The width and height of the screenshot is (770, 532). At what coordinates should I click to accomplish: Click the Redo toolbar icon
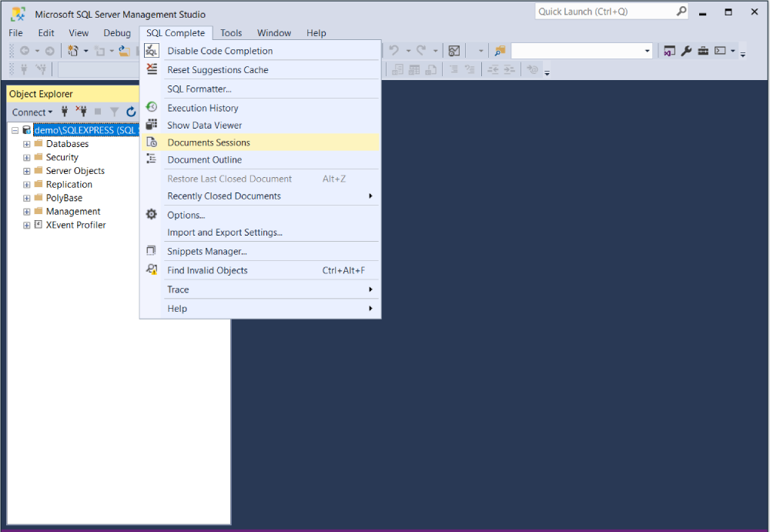(421, 51)
